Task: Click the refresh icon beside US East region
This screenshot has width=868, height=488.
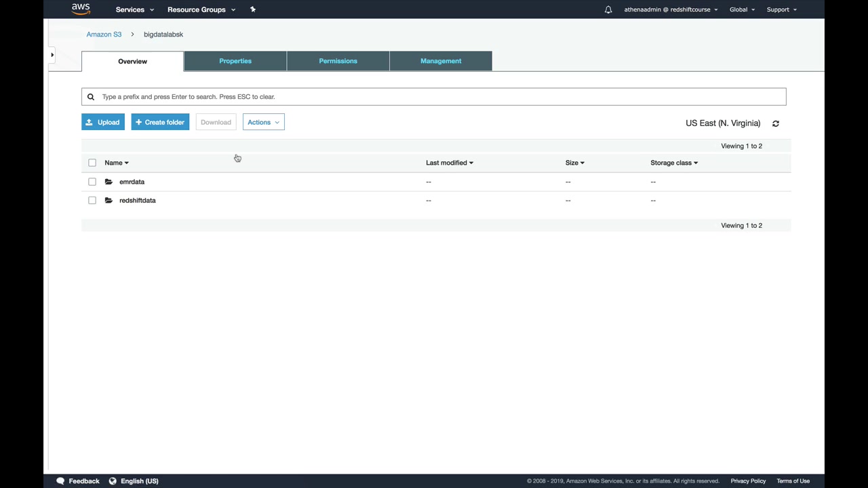Action: pos(776,123)
